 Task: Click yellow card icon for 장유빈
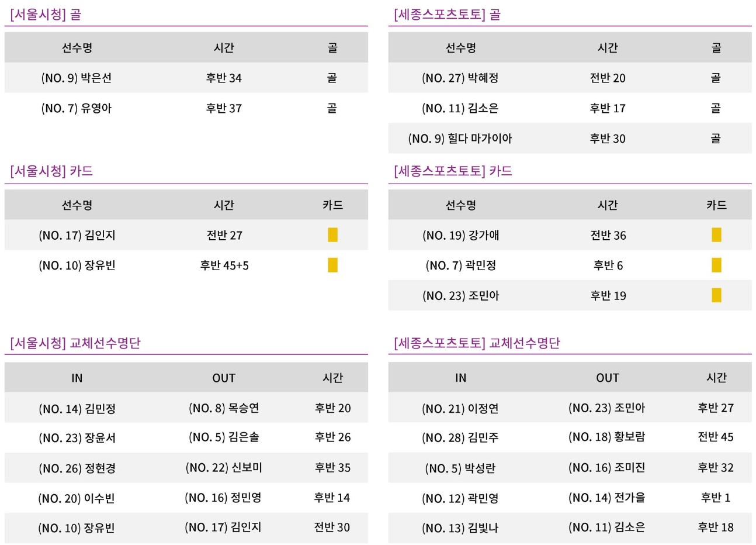click(x=332, y=265)
